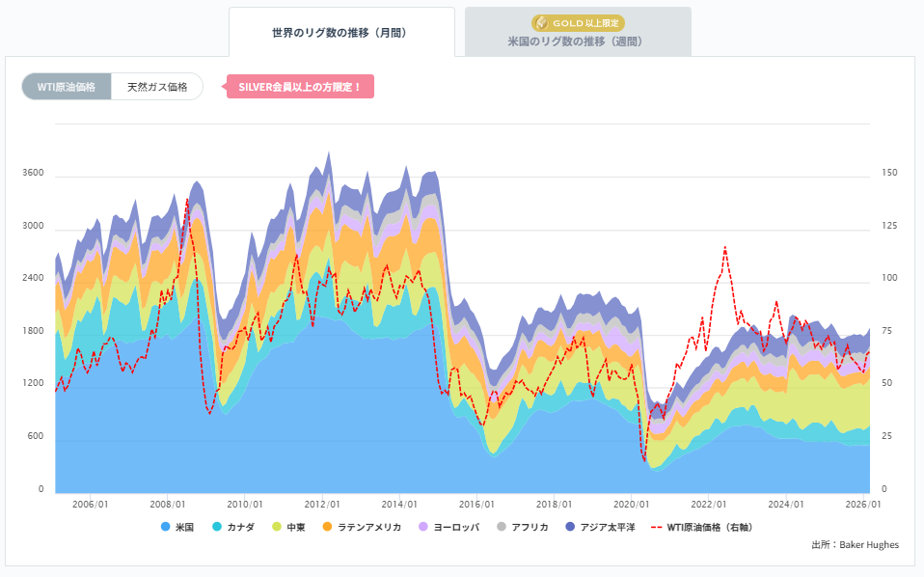Viewport: 924px width, 577px height.
Task: Open the 米国のリグ数の推移（週間） tab
Action: (577, 42)
